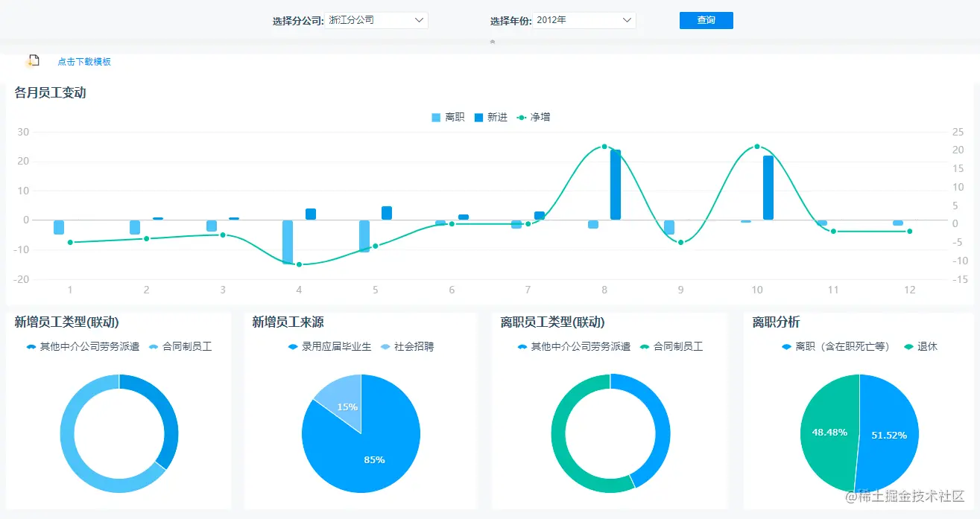Open the 点击下载模板 link
This screenshot has width=980, height=519.
[83, 62]
